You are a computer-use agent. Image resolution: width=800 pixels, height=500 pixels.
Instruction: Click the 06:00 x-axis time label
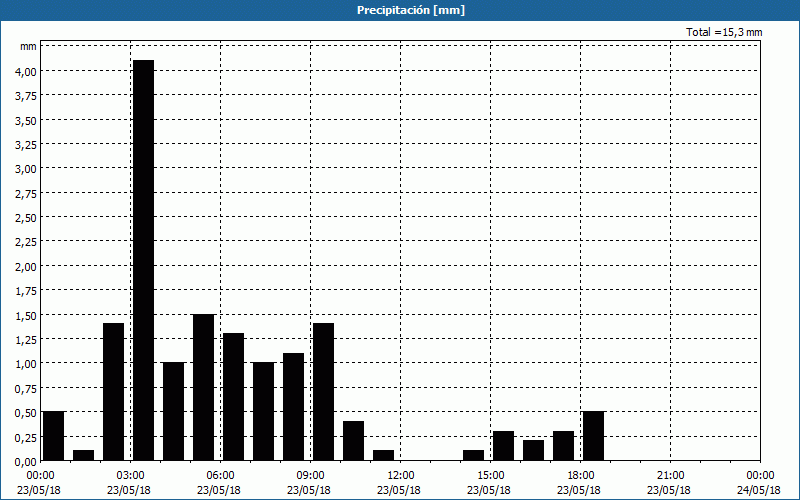tap(220, 476)
